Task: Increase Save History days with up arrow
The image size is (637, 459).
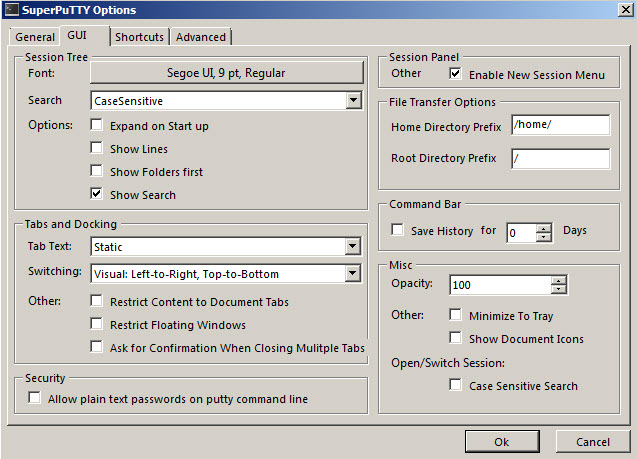Action: [544, 227]
